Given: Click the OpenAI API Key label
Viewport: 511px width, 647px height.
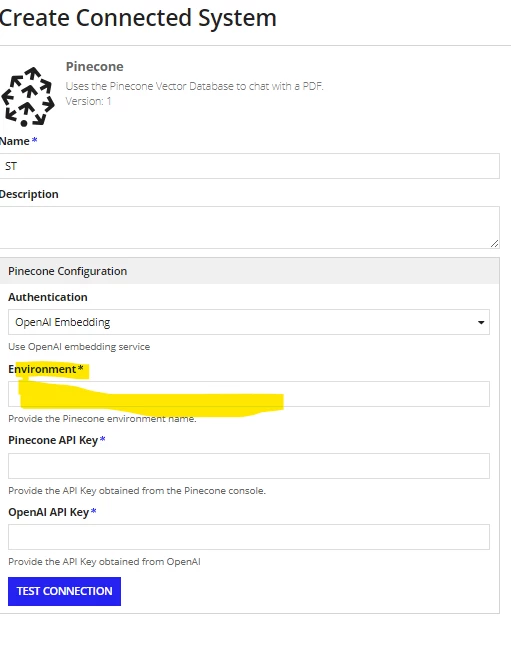Looking at the screenshot, I should tap(52, 512).
